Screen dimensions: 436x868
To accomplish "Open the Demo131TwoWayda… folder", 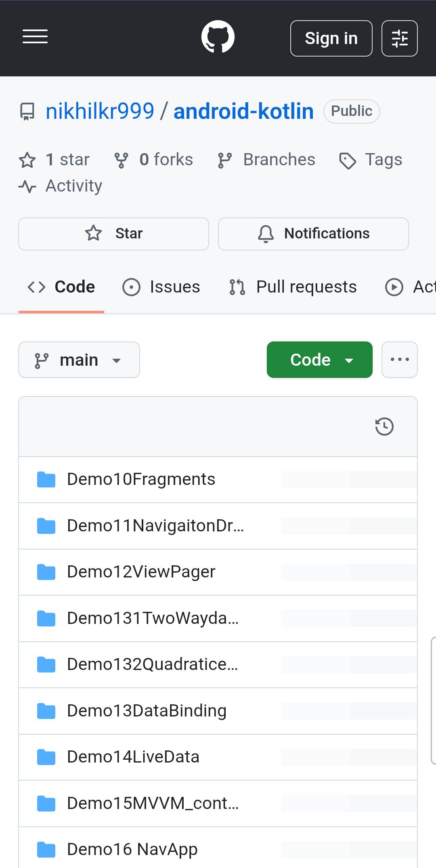I will pyautogui.click(x=153, y=618).
